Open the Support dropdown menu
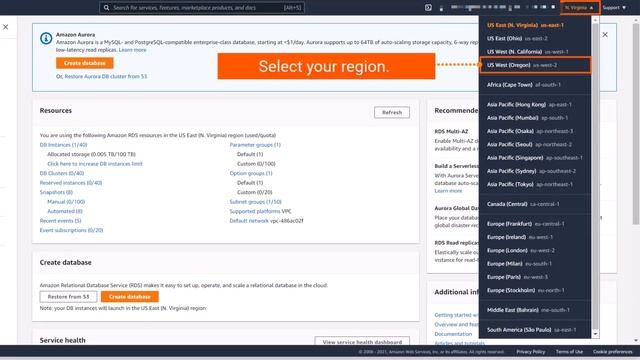This screenshot has height=360, width=640. [x=614, y=8]
